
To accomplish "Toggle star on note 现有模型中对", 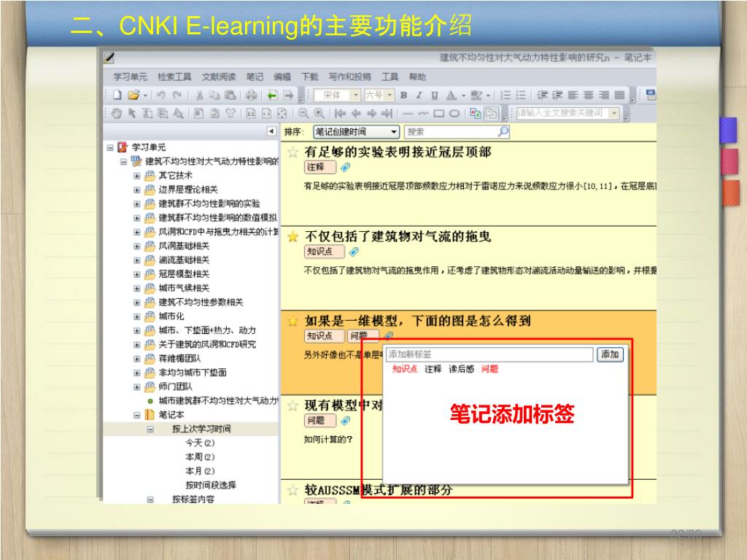I will click(293, 406).
